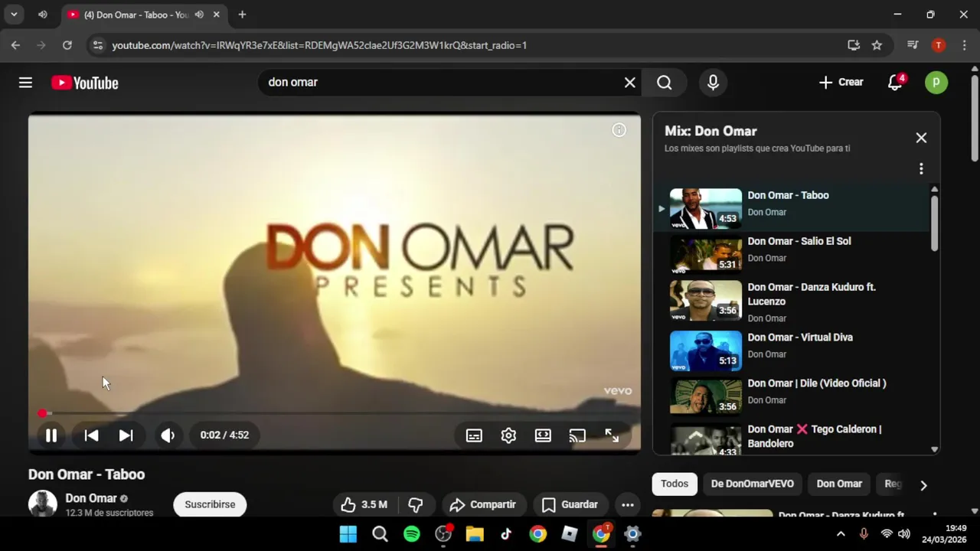Toggle subtitles in the video player

tap(474, 435)
